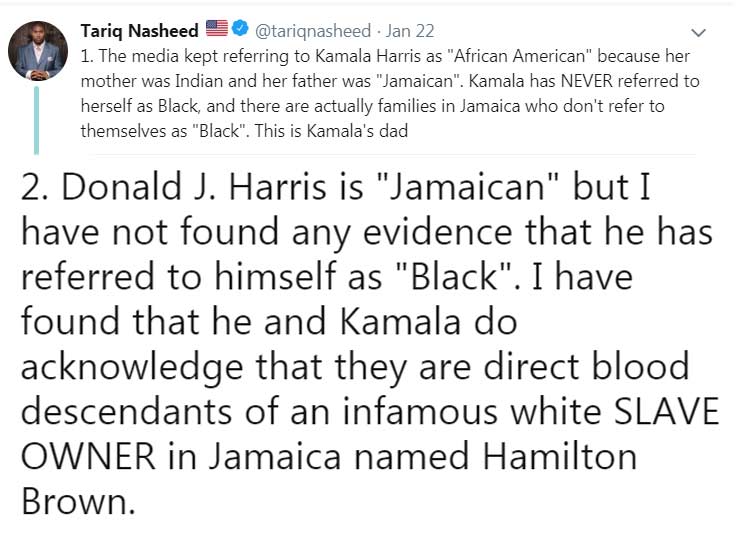744x533 pixels.
Task: Click the American flag emoji icon
Action: tap(217, 28)
